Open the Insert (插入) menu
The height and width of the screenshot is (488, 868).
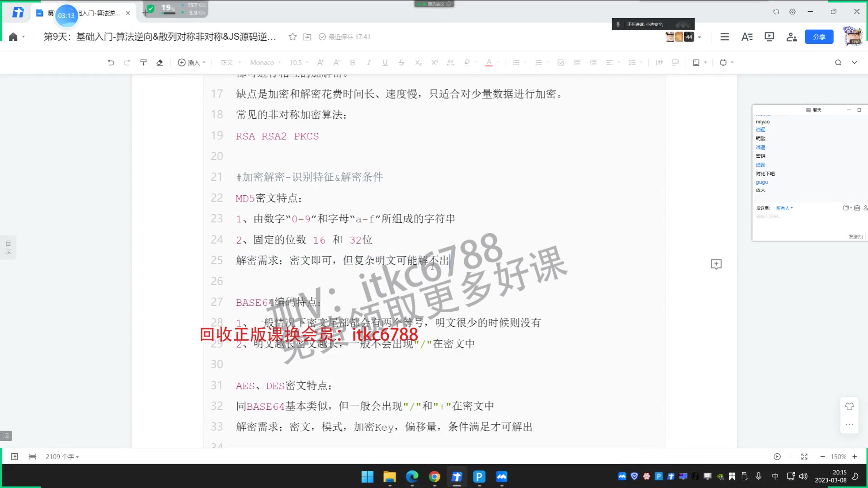coord(192,62)
